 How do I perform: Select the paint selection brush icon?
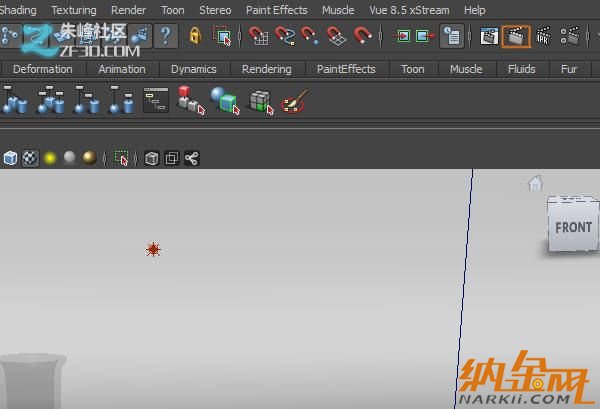pyautogui.click(x=294, y=100)
